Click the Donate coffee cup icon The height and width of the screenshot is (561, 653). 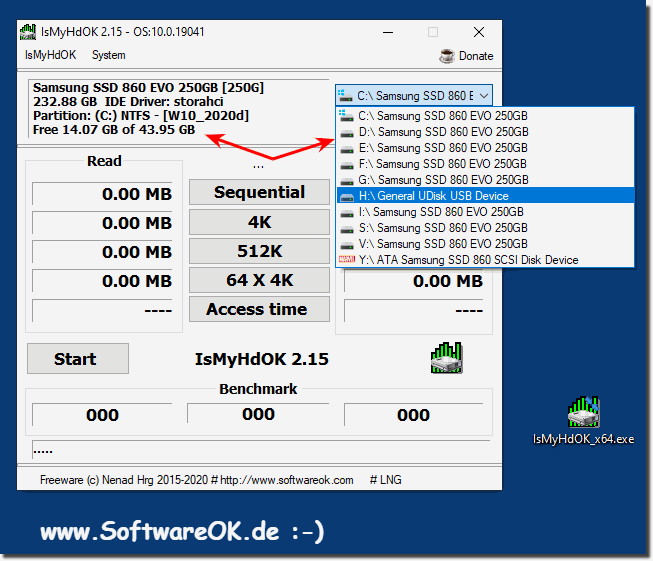(x=447, y=56)
